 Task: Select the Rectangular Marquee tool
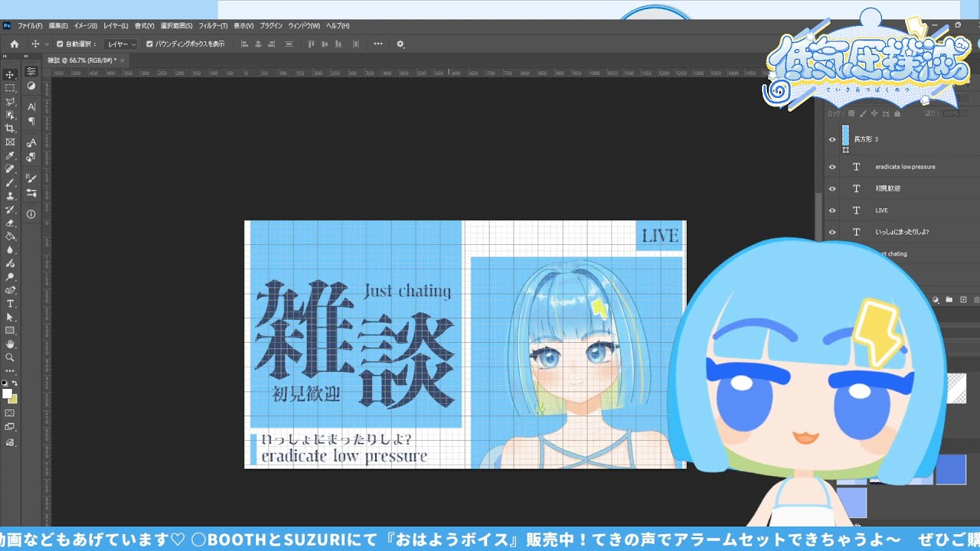pos(10,88)
